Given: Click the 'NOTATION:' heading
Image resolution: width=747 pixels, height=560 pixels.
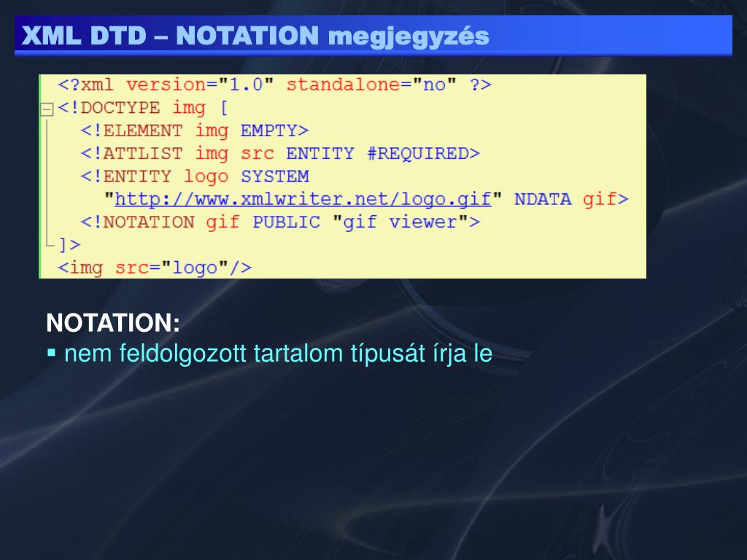Looking at the screenshot, I should (x=113, y=323).
